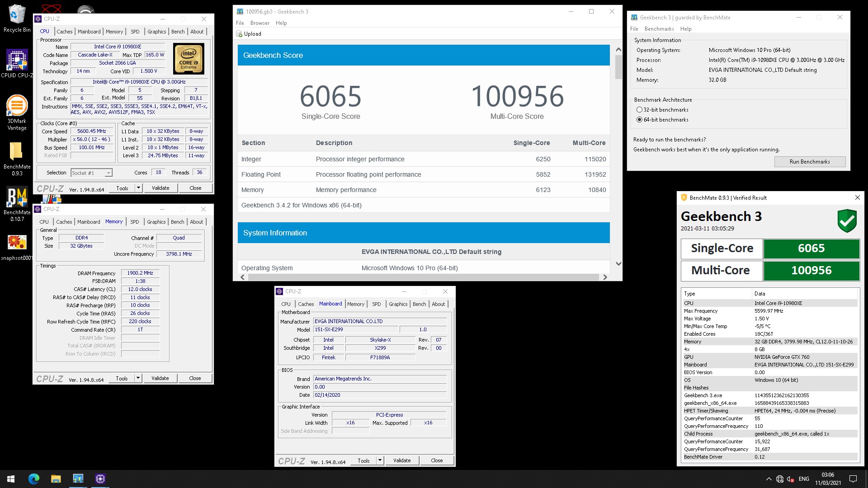Select 32-bit benchmarks radio button
Screen dimensions: 868x488
pos(639,110)
